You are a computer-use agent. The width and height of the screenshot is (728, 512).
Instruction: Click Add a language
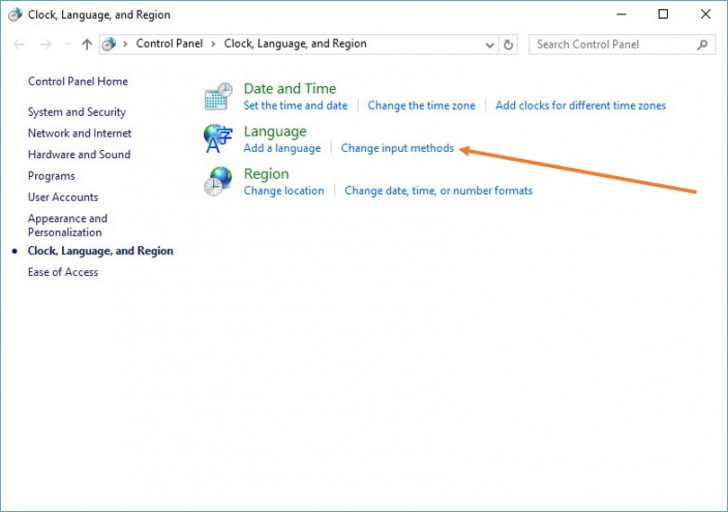click(x=282, y=148)
